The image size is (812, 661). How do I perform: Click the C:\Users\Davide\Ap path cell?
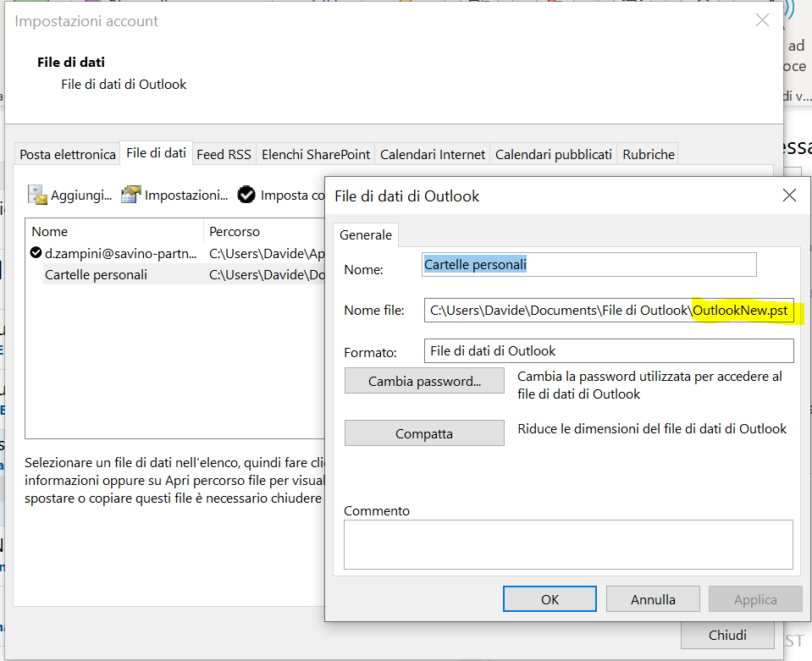tap(267, 254)
